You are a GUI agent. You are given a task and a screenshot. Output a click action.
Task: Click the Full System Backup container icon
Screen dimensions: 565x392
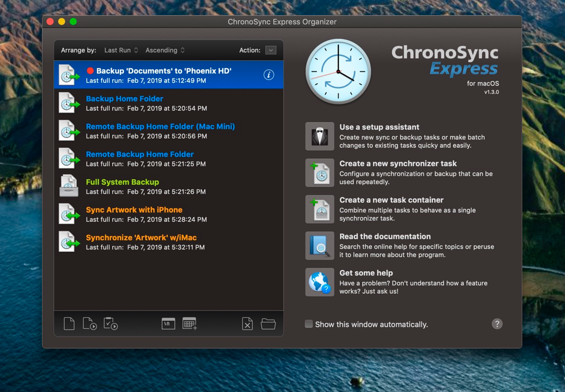pyautogui.click(x=69, y=186)
